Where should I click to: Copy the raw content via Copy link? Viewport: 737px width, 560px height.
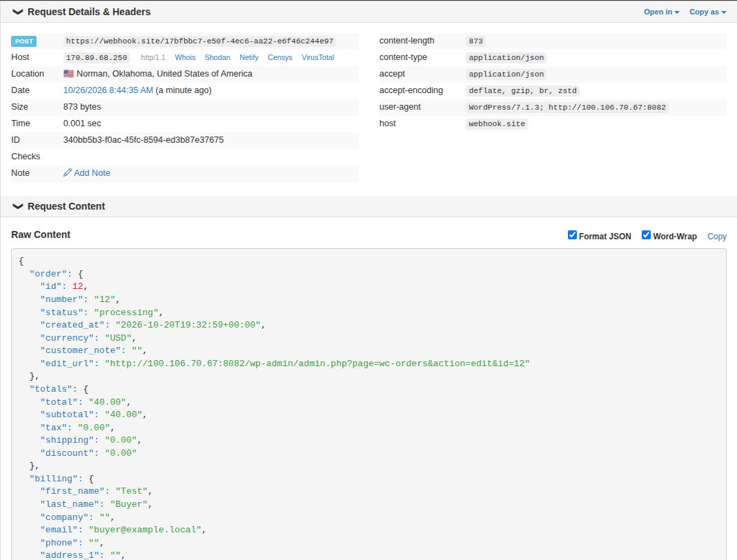point(717,237)
